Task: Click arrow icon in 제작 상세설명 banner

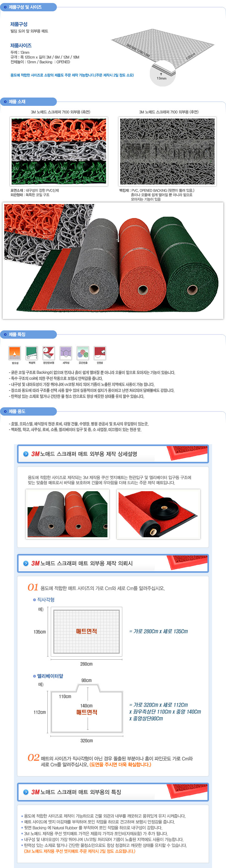Action: pos(26,454)
